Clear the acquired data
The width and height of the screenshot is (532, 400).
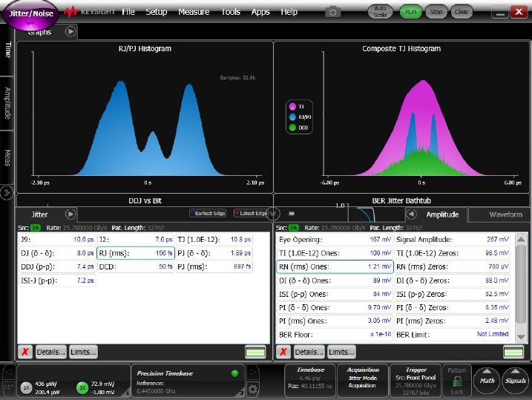pos(462,12)
